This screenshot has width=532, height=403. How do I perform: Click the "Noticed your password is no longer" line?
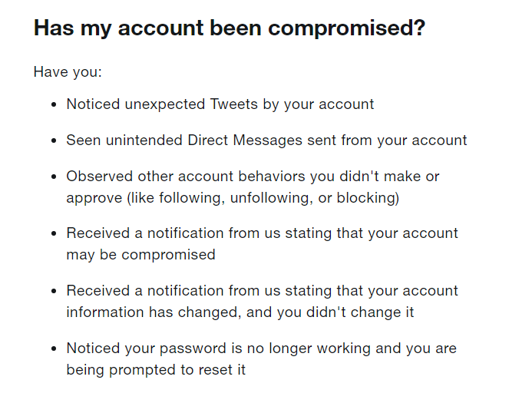click(x=261, y=348)
